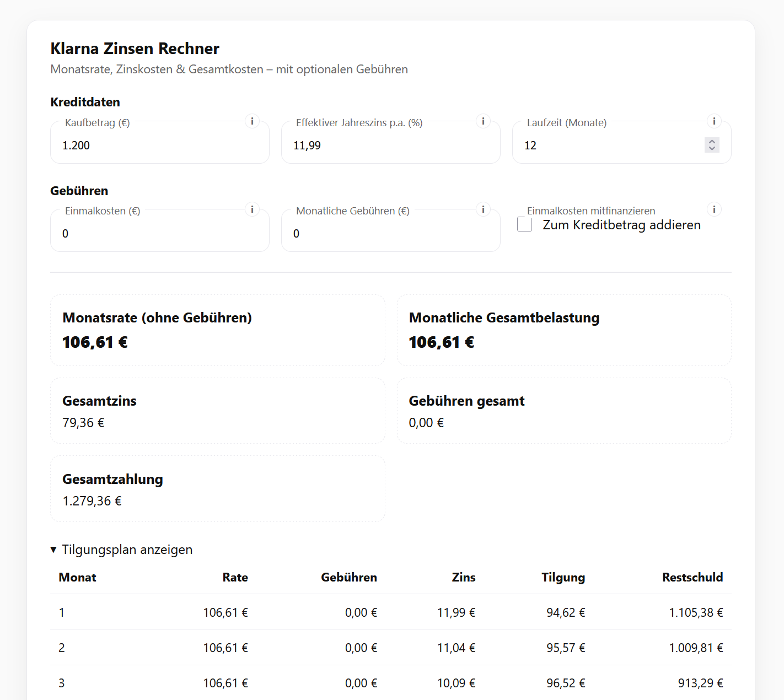The width and height of the screenshot is (784, 700).
Task: Enable Zum Kreditbetrag addieren
Action: (x=524, y=224)
